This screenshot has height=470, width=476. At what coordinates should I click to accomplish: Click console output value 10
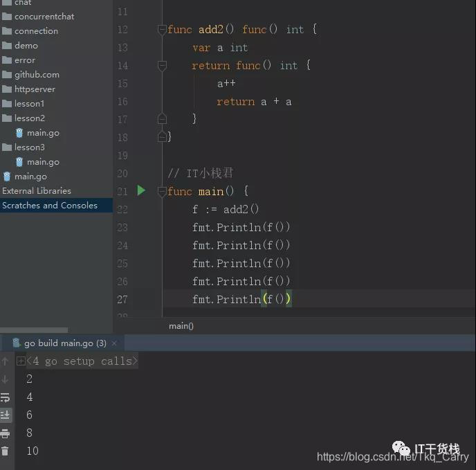(x=33, y=451)
